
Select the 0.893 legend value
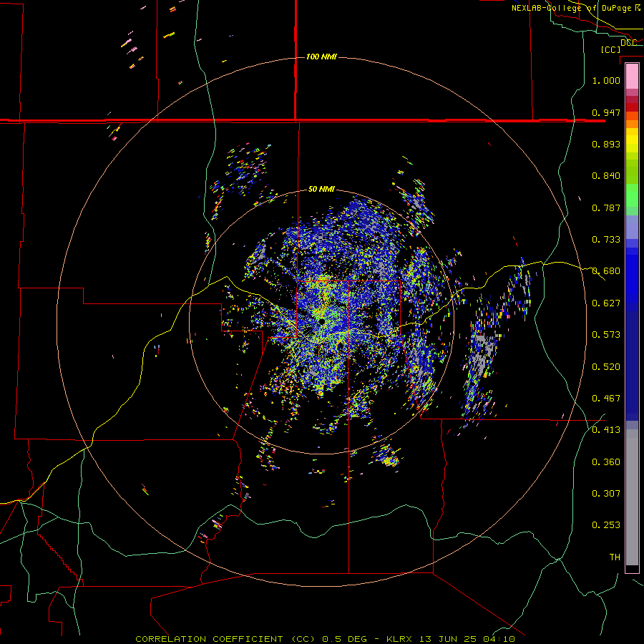(606, 144)
